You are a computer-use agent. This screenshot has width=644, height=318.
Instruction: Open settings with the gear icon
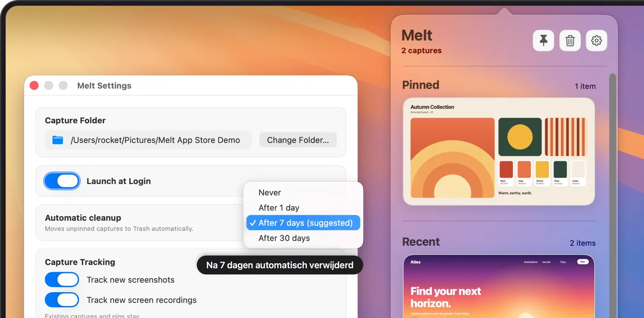(597, 40)
